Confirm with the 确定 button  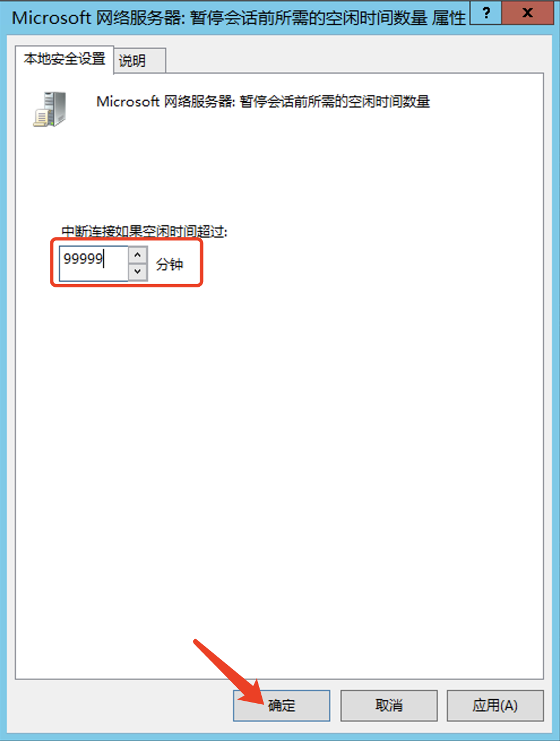[x=281, y=705]
